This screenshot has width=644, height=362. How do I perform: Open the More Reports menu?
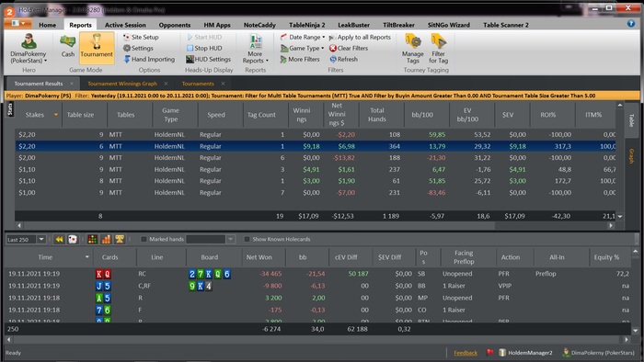(255, 49)
